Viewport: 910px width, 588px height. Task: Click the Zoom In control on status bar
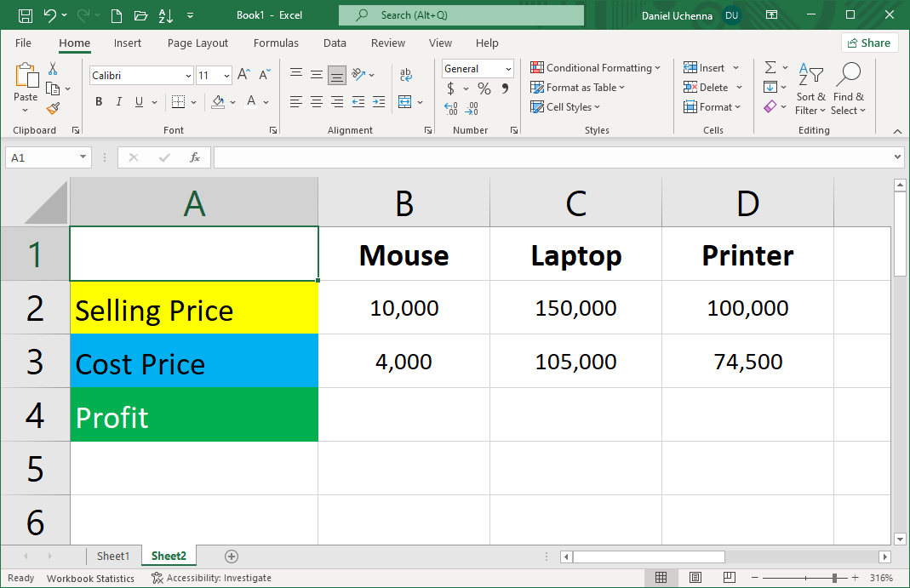click(x=855, y=578)
